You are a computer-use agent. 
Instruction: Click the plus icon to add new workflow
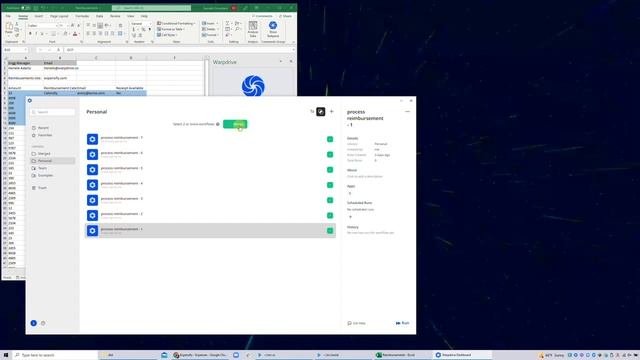coord(331,111)
